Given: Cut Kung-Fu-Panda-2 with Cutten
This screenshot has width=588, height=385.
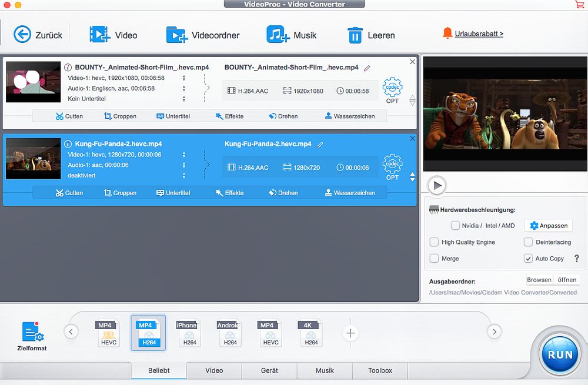Looking at the screenshot, I should [x=69, y=193].
